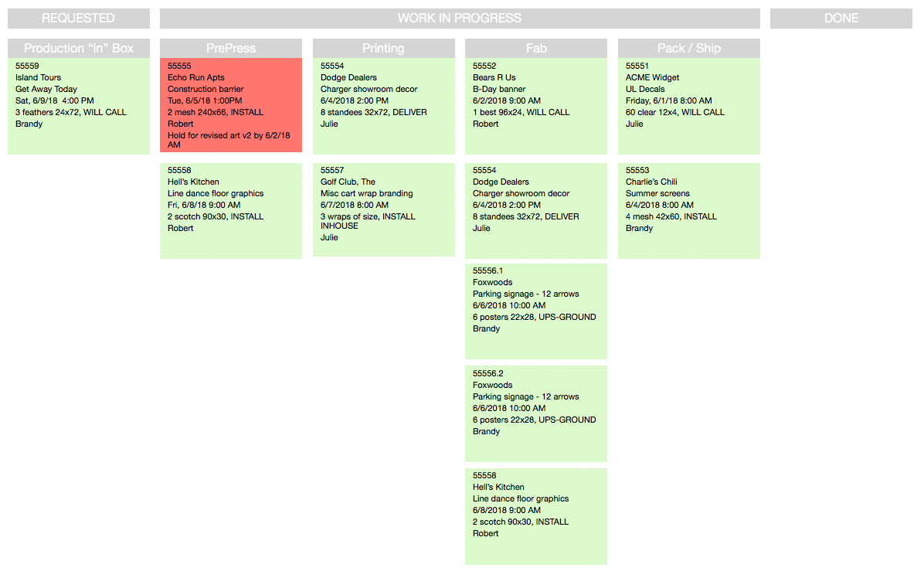Click the Production "In" Box header
The width and height of the screenshot is (924, 578).
click(78, 49)
